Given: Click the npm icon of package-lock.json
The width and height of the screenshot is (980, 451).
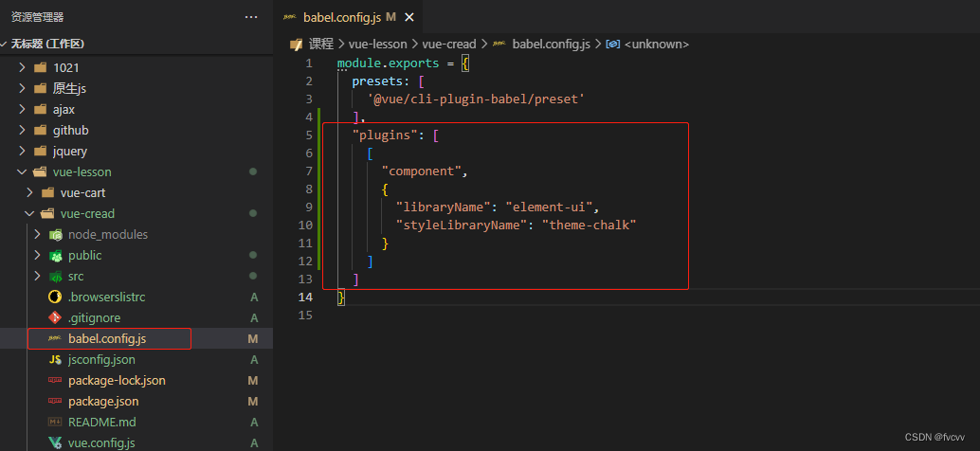Looking at the screenshot, I should pos(55,381).
